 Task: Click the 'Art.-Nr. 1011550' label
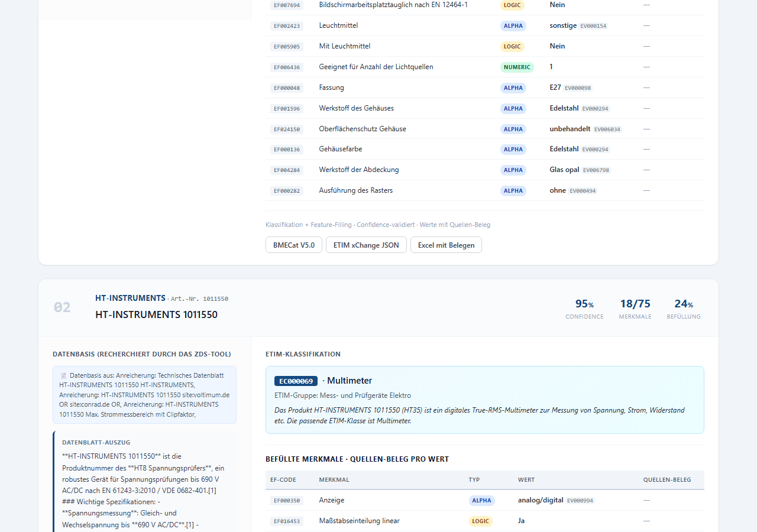[x=199, y=299]
